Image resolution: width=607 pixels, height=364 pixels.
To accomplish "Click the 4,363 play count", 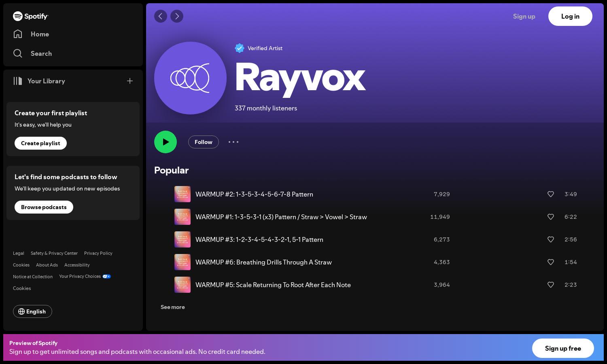I will point(441,262).
